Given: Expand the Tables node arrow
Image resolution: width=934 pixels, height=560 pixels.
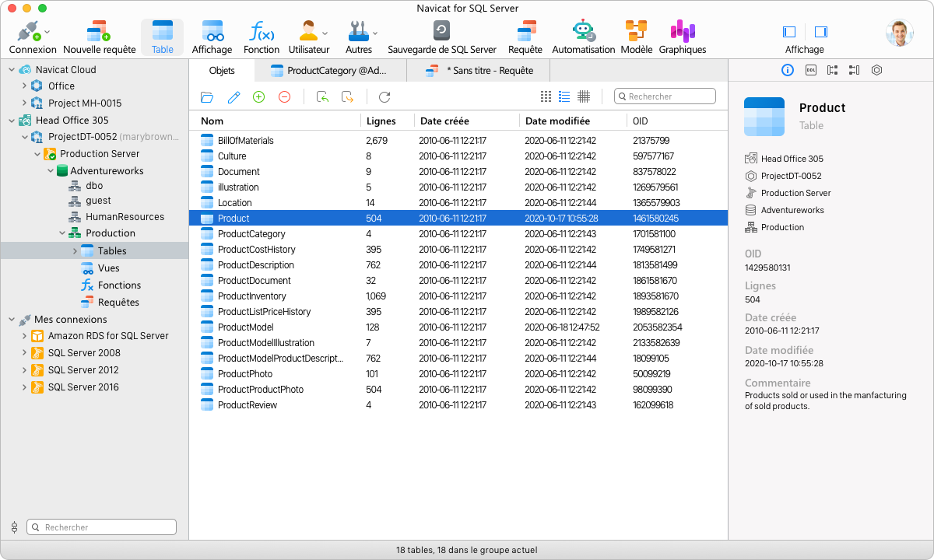Looking at the screenshot, I should [x=75, y=251].
